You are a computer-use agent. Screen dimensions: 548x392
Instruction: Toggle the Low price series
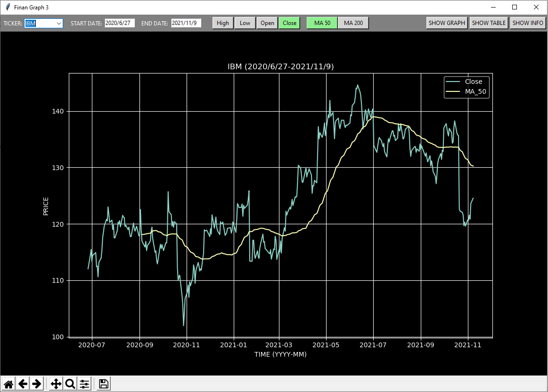pos(245,23)
